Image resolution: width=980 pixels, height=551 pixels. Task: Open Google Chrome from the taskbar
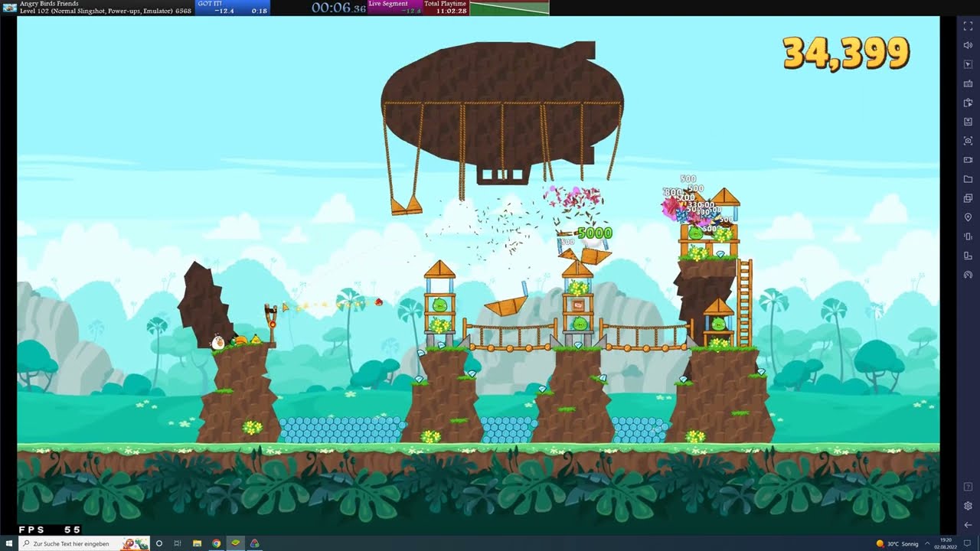(217, 543)
